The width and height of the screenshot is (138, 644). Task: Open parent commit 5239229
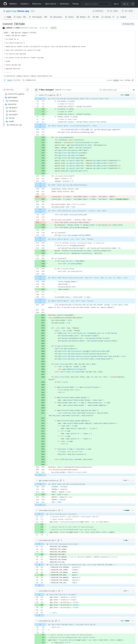[116, 80]
